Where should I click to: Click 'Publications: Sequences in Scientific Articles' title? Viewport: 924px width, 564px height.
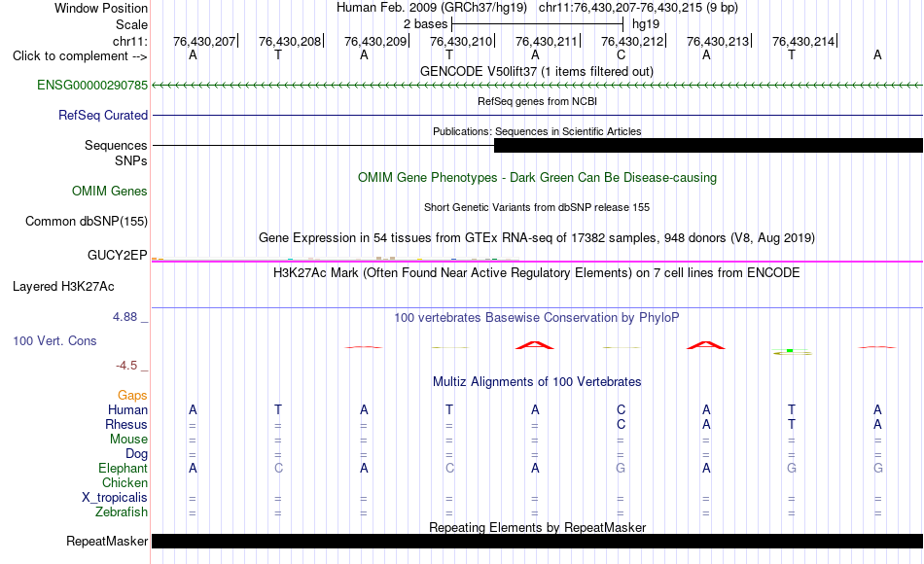537,131
